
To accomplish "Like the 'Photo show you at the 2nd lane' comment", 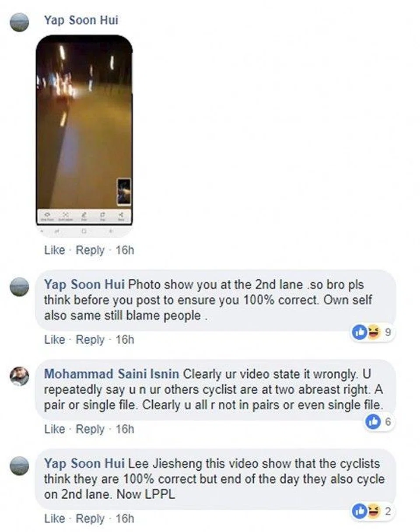I will (55, 340).
